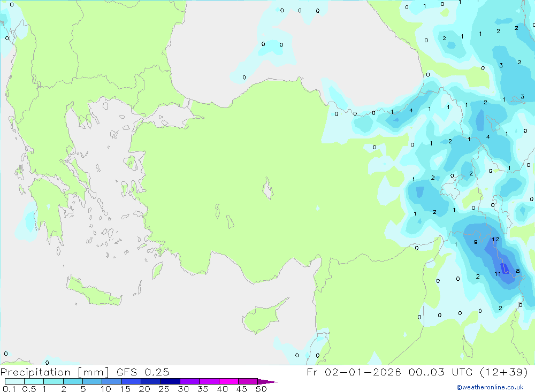This screenshot has height=392, width=535.
Task: Click the 1–2 mm legend color swatch
Action: click(53, 381)
